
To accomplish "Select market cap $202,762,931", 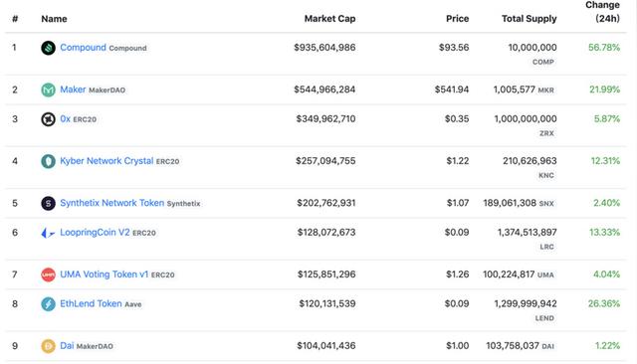I will click(326, 203).
